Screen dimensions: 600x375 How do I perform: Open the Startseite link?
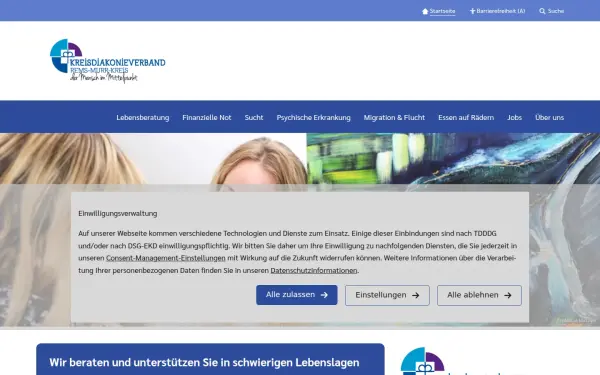click(442, 11)
